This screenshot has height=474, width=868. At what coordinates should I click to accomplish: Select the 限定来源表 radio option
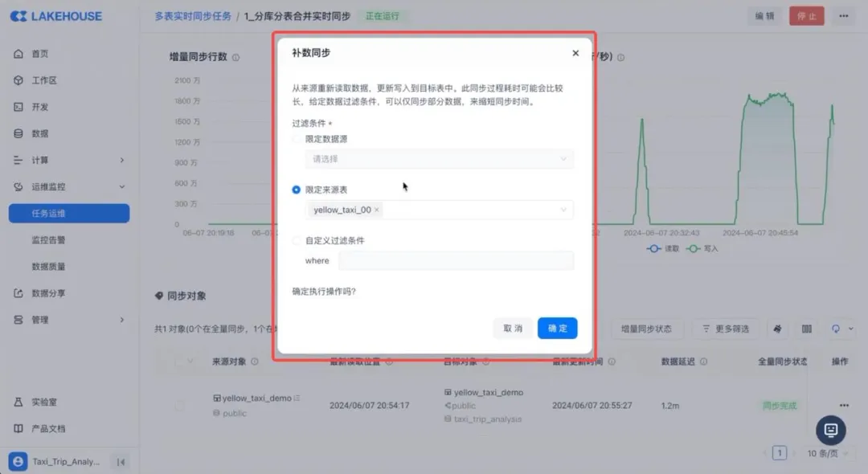pos(297,190)
